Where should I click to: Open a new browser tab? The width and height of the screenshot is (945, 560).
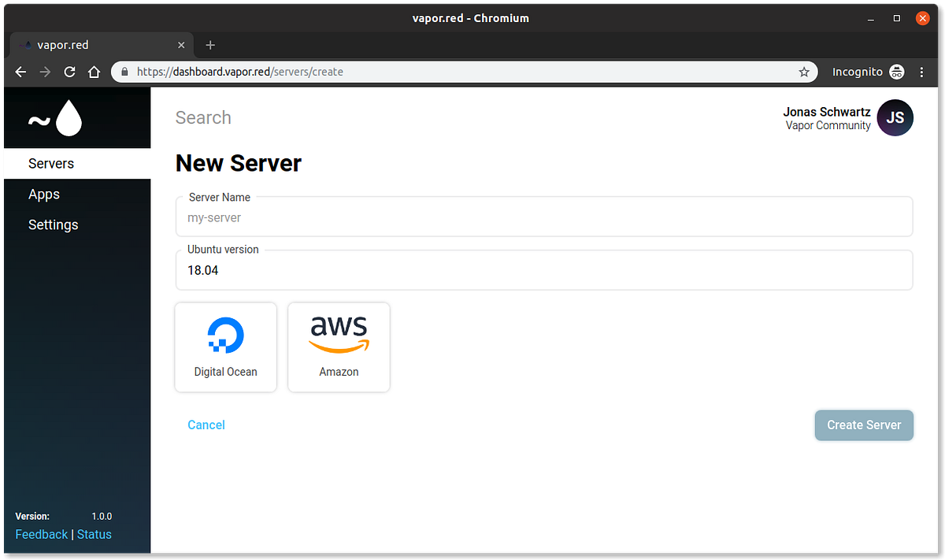click(x=210, y=45)
